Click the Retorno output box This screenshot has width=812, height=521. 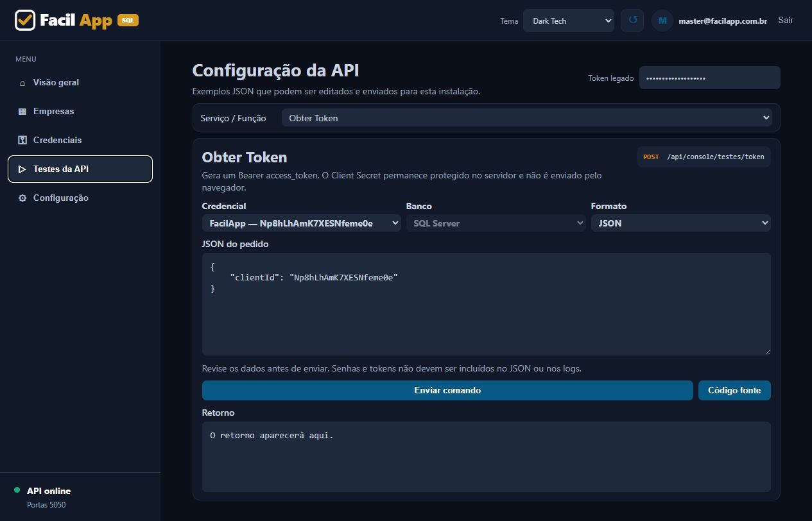click(487, 457)
